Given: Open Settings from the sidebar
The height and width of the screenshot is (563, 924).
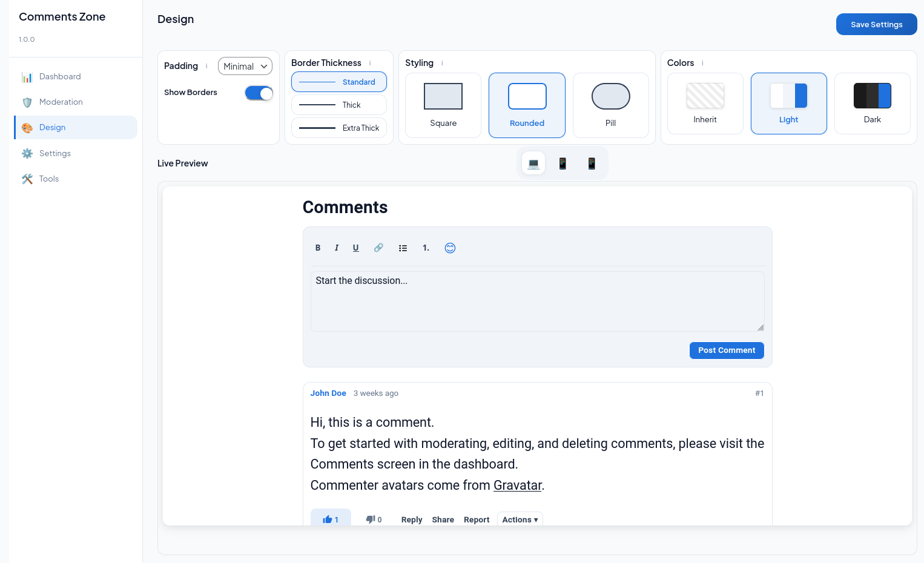Looking at the screenshot, I should 76,154.
